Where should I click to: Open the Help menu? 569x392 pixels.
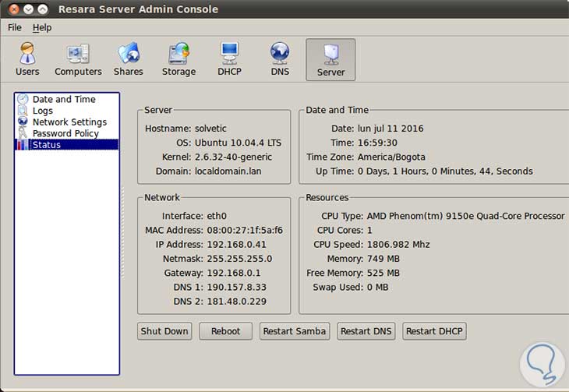coord(42,27)
